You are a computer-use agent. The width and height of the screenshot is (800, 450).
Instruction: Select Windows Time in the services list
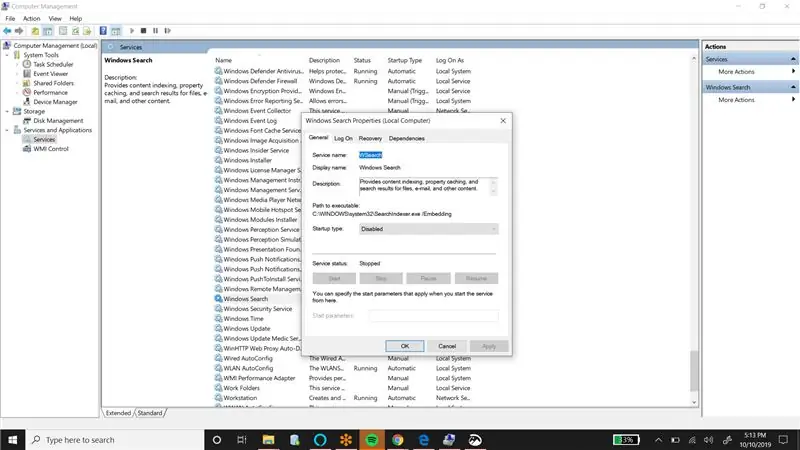pyautogui.click(x=243, y=319)
